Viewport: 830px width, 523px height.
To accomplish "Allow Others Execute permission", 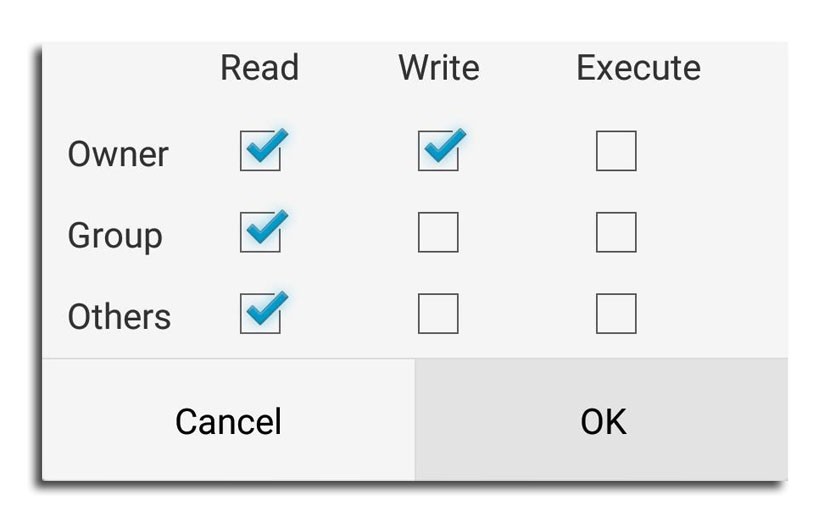I will [x=616, y=314].
